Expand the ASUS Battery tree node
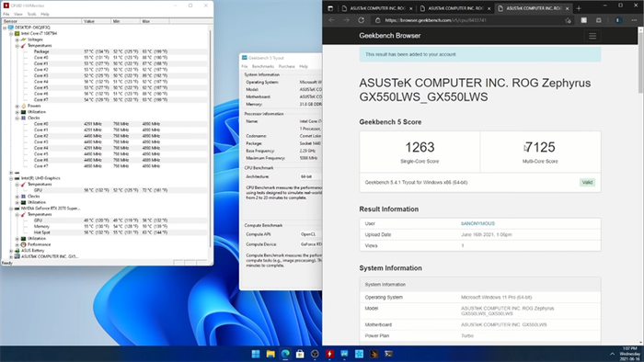The width and height of the screenshot is (644, 362). pos(11,251)
